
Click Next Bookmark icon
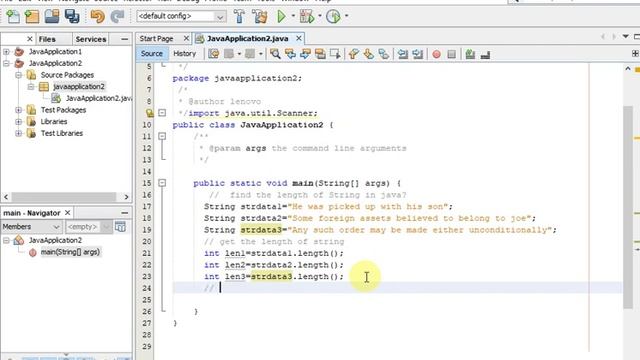[x=369, y=54]
